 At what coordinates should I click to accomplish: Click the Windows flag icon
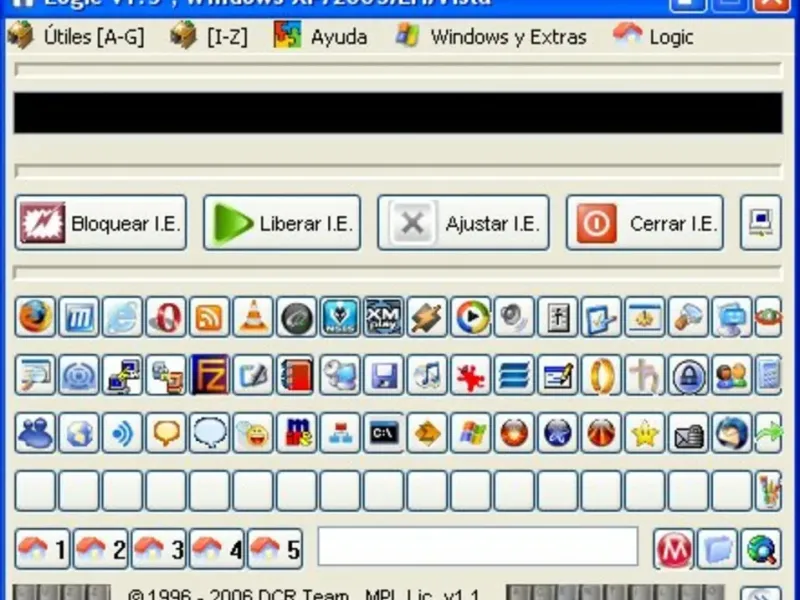pyautogui.click(x=471, y=433)
